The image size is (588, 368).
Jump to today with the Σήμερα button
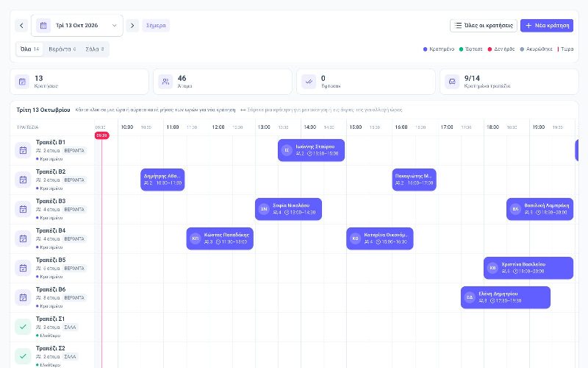click(156, 26)
